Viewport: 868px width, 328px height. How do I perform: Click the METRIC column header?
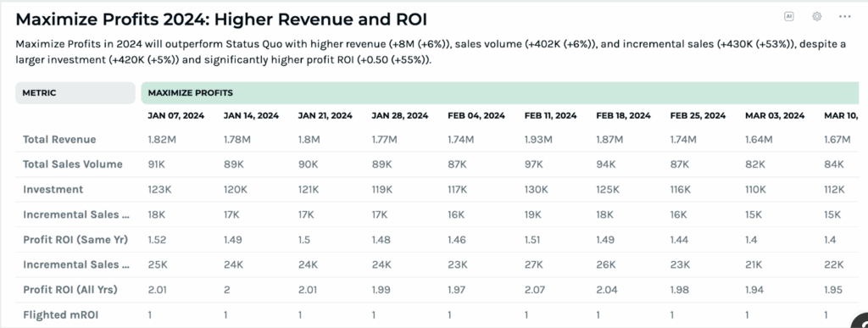tap(75, 93)
